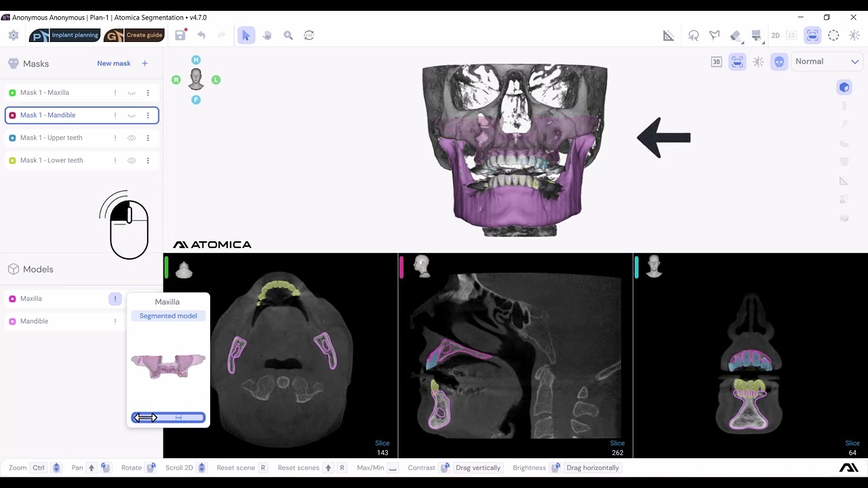Open the Mandible mask three-dot menu
Viewport: 868px width, 488px height.
(x=148, y=115)
